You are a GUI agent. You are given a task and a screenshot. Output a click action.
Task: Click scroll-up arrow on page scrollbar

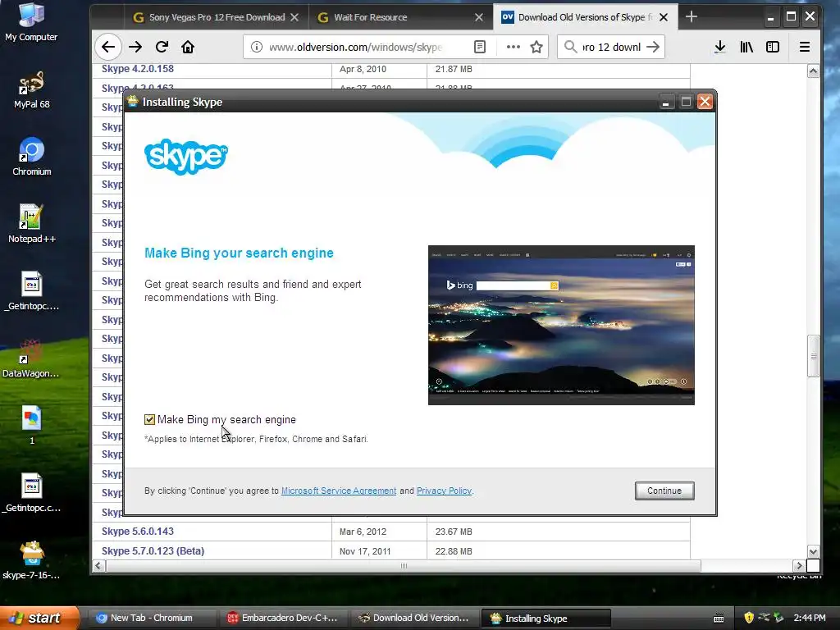point(813,71)
